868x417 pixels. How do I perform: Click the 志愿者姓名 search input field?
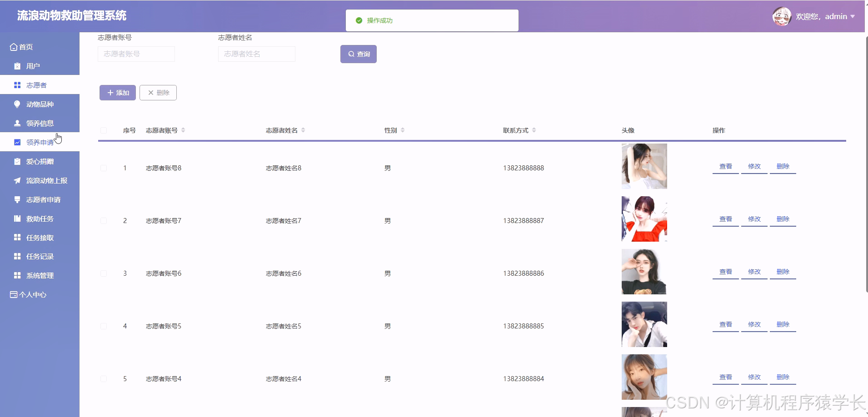[256, 54]
